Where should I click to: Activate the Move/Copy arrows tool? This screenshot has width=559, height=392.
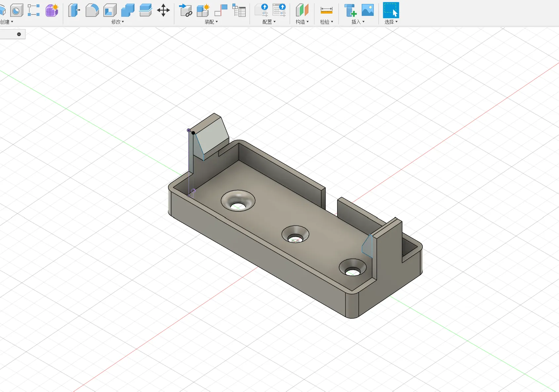click(163, 10)
